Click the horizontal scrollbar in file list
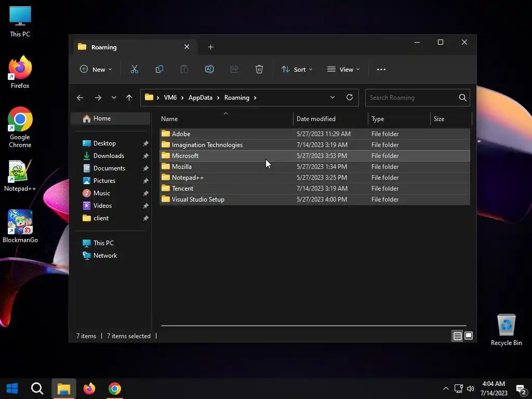The image size is (532, 399). coord(313,326)
